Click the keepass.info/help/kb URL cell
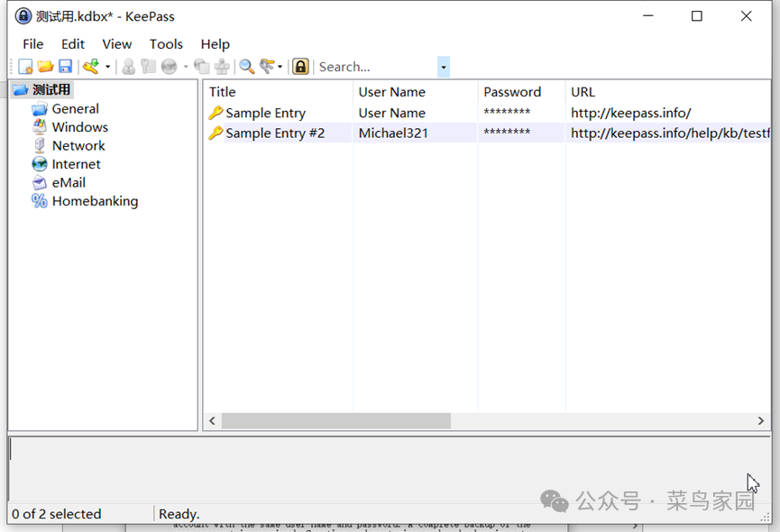 [x=670, y=133]
